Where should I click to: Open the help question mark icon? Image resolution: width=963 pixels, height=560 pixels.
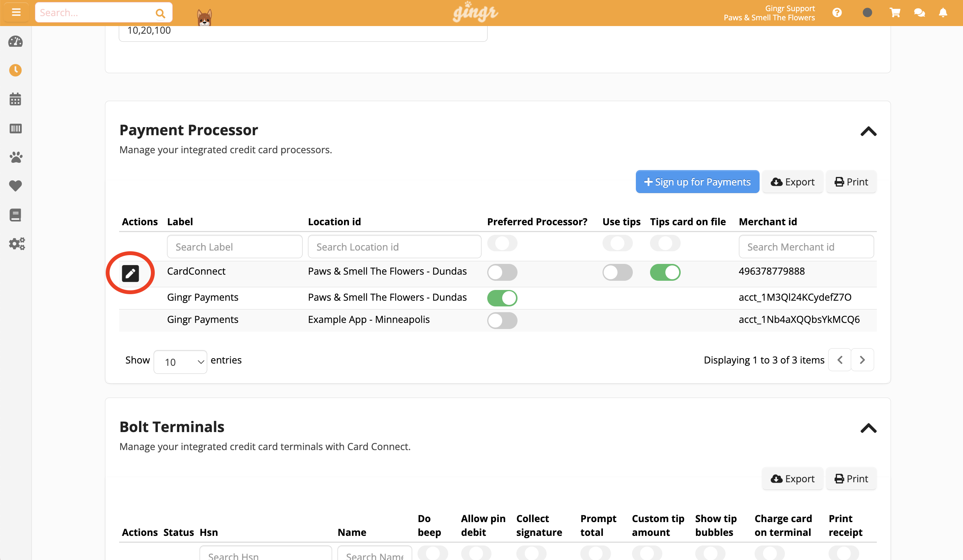837,13
